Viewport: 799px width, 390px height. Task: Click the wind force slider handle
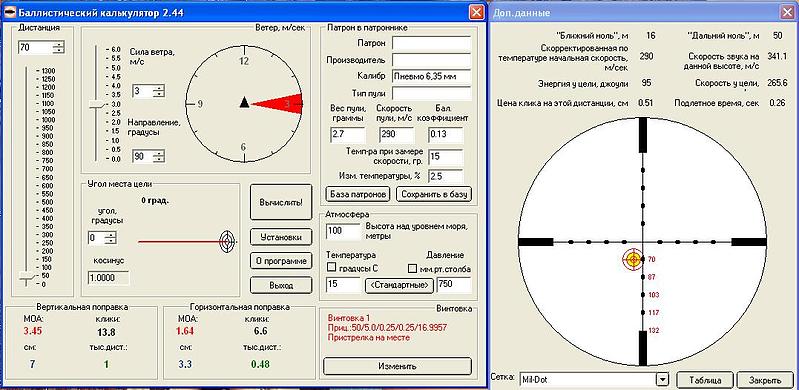tap(96, 104)
